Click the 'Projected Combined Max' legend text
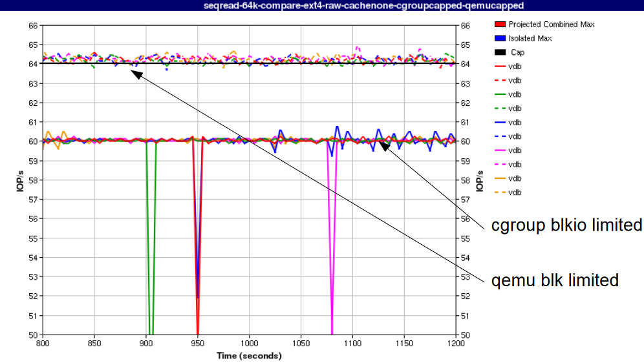 point(552,25)
